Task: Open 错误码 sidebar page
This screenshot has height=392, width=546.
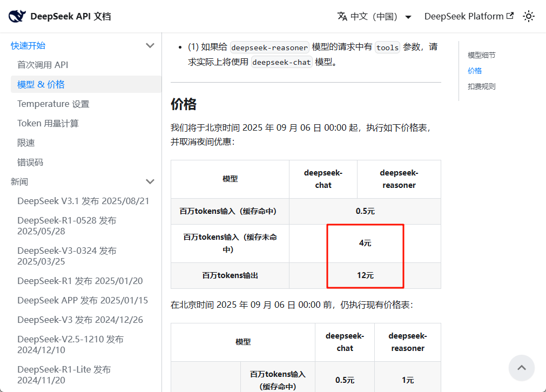Action: pos(30,162)
